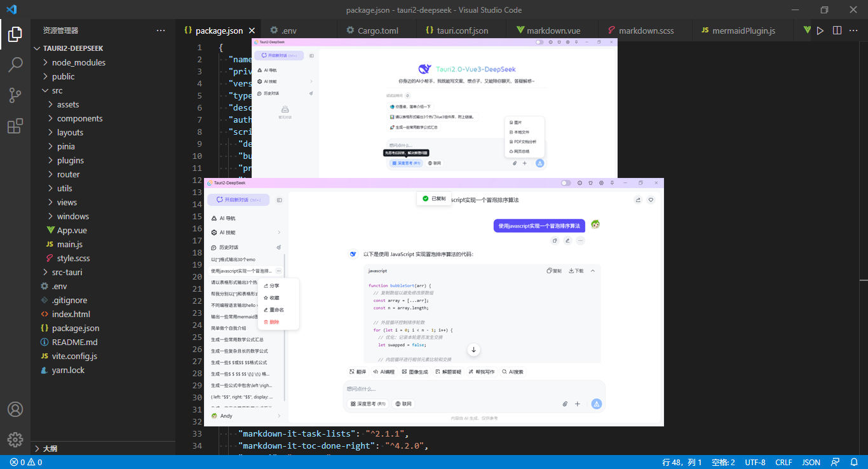Click the 翻译 shortcut chip
The width and height of the screenshot is (868, 469).
(x=358, y=372)
